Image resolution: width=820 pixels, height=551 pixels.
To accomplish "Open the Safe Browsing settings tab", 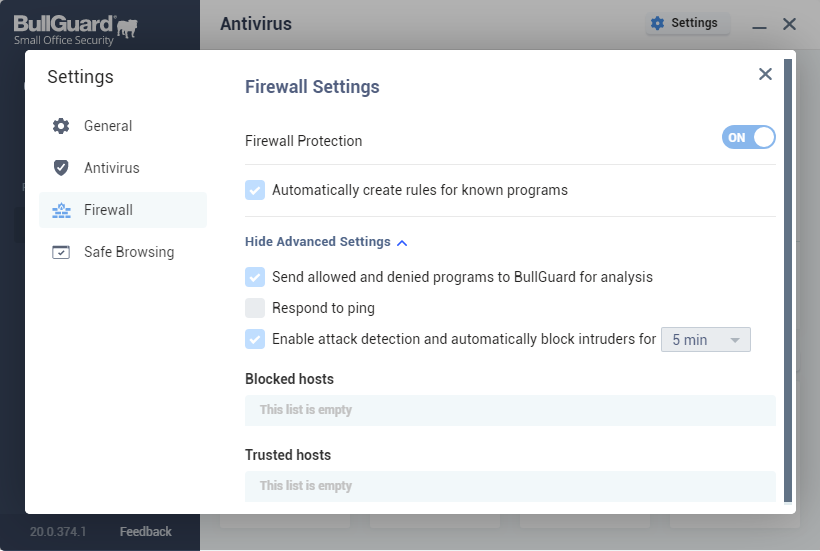I will [128, 252].
